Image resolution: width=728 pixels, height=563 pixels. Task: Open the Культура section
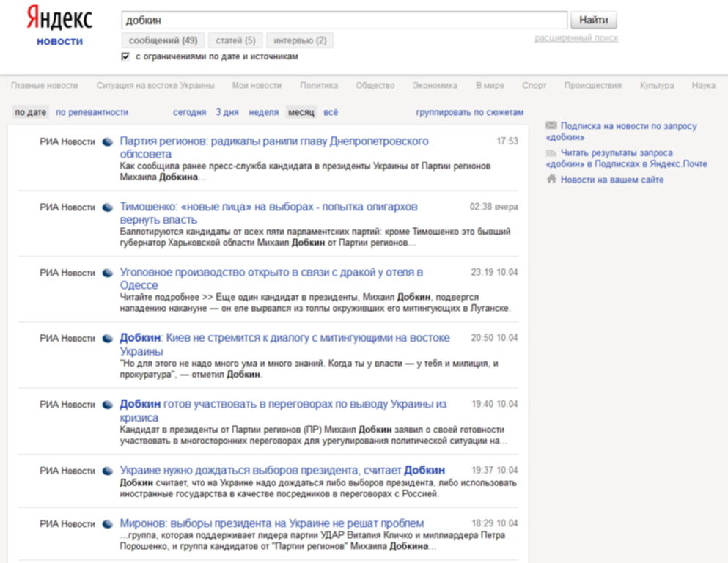pos(656,85)
